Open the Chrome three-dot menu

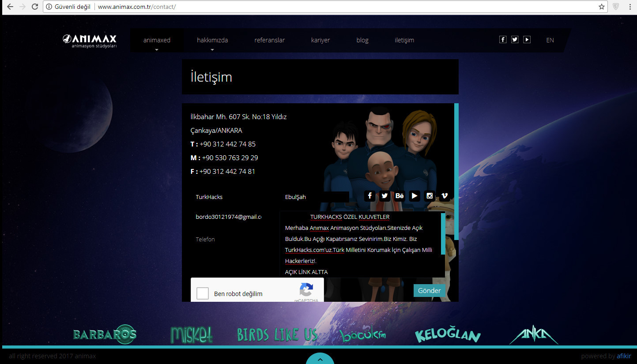(x=630, y=7)
